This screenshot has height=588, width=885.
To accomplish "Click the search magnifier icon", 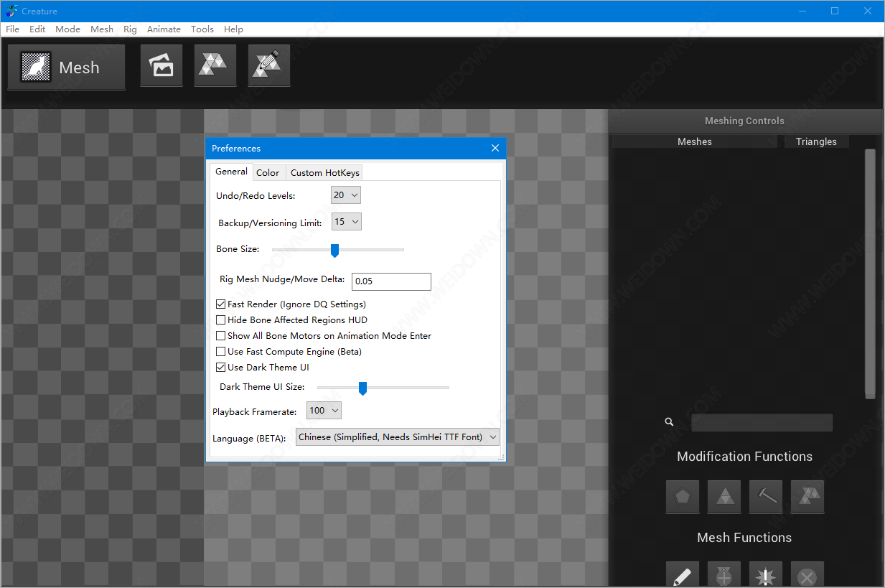I will point(669,422).
